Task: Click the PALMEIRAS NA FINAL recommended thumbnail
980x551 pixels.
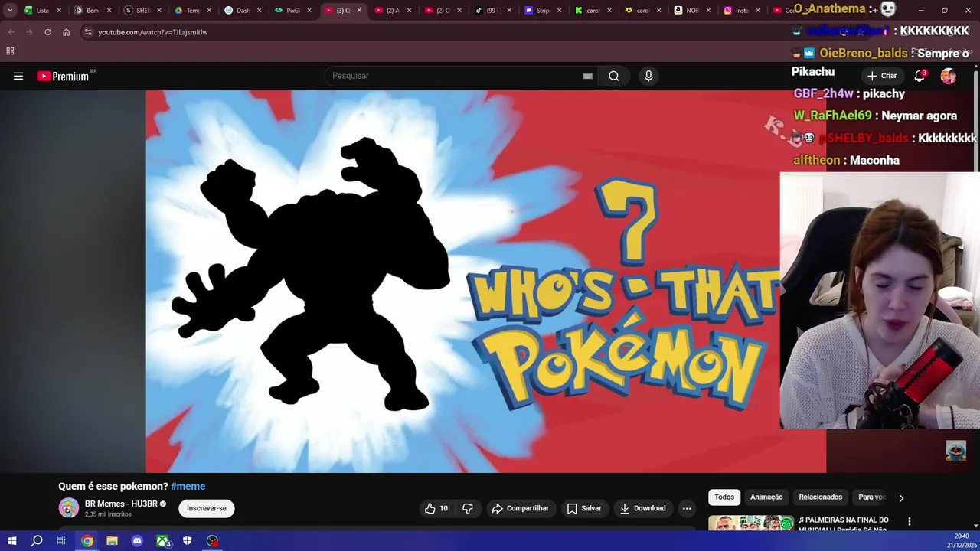Action: [750, 523]
